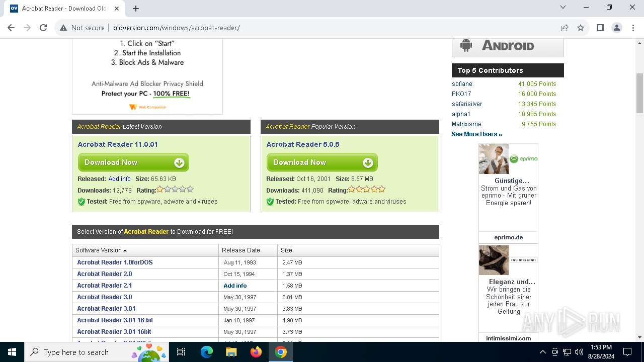This screenshot has height=362, width=644.
Task: Open the volume control icon
Action: coord(579,352)
